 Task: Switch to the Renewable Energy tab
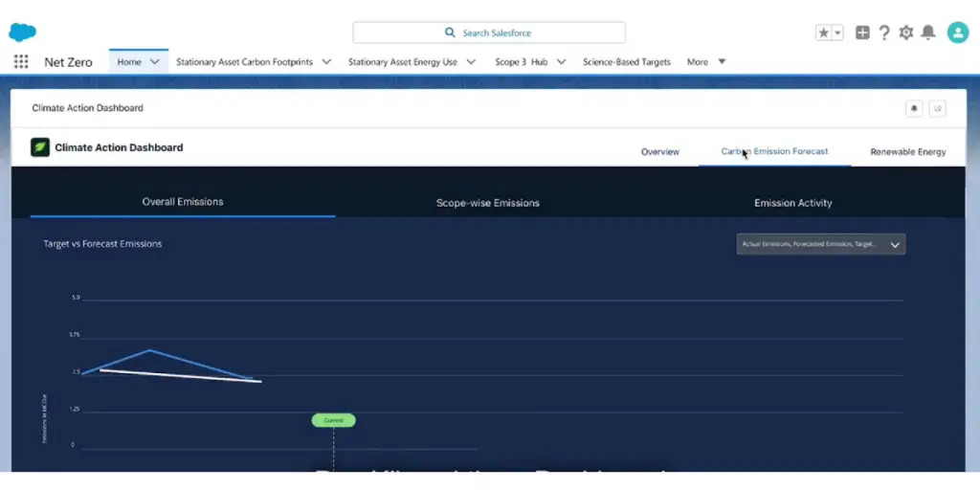[908, 152]
